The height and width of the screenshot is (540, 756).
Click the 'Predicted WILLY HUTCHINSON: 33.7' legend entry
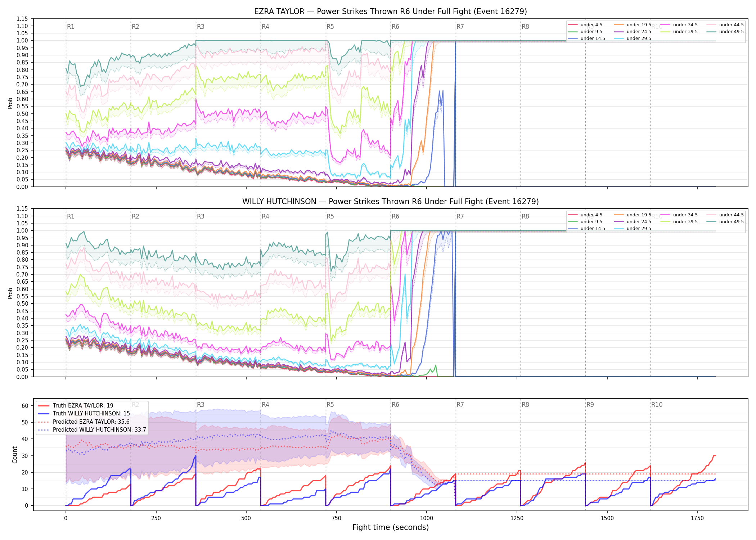(92, 430)
